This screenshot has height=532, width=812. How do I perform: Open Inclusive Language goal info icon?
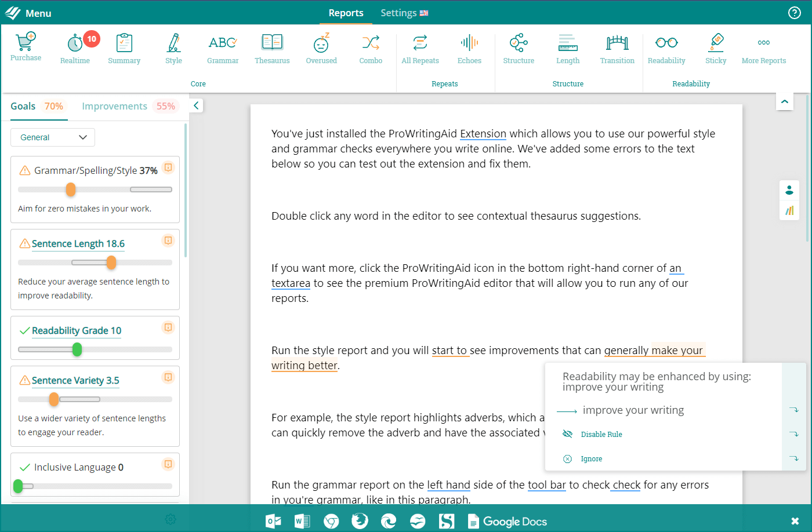168,464
